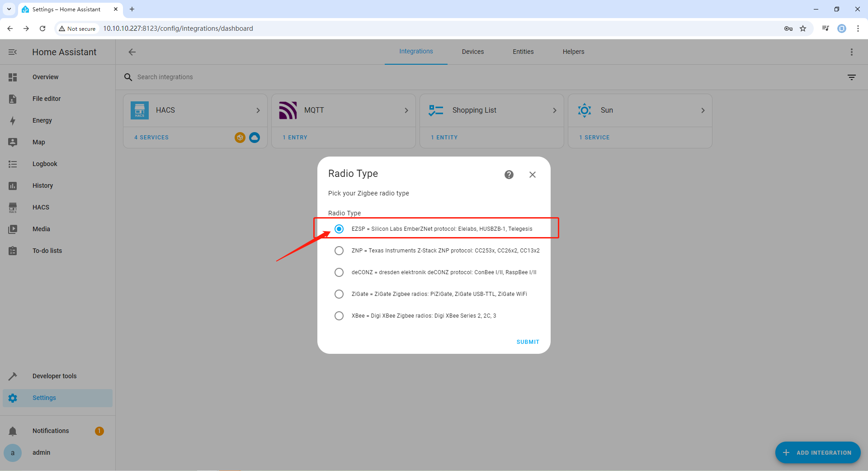Select the ZiGate radio type option
868x471 pixels.
[339, 294]
